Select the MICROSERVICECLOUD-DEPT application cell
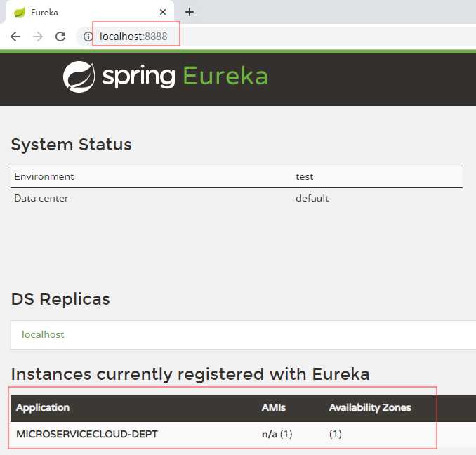The width and height of the screenshot is (476, 455). click(87, 434)
